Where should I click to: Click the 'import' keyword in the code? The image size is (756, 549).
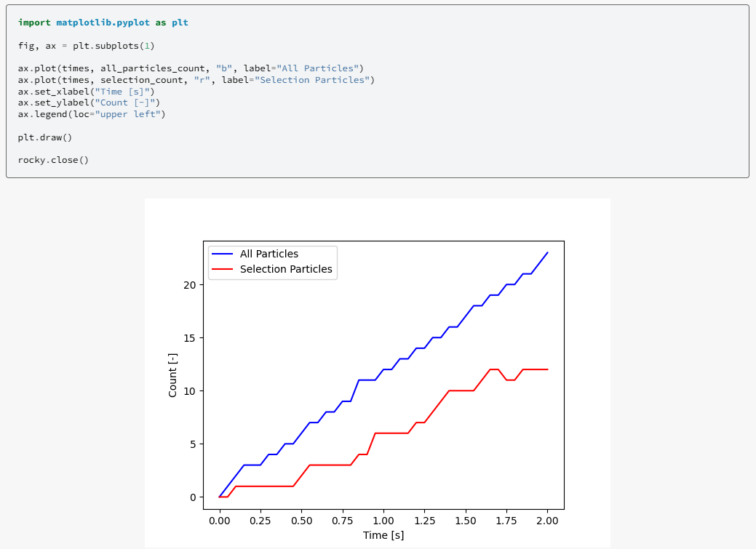(34, 23)
